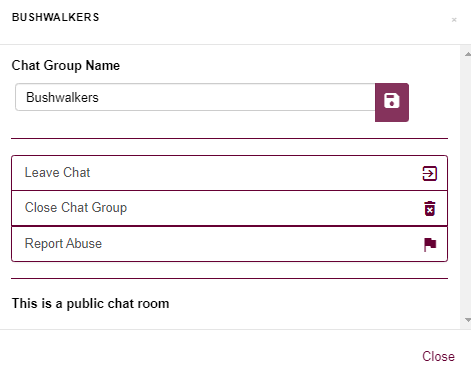Click the 'This is a public chat room' text
Screen dimensions: 471x380
pos(91,303)
